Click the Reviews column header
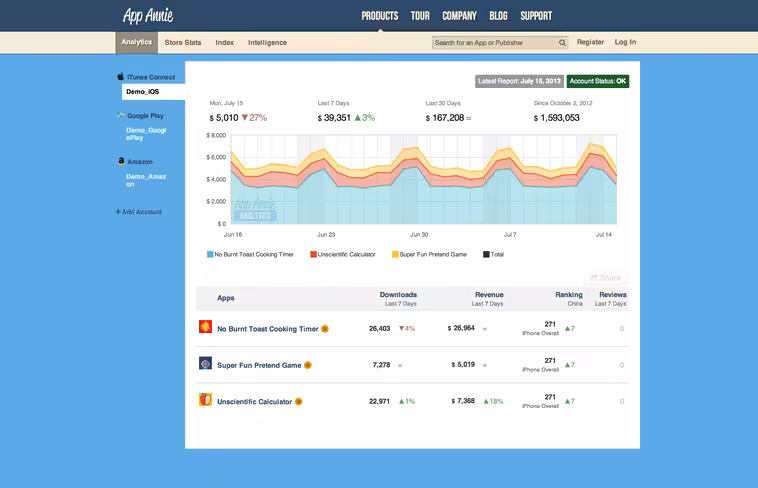 [612, 295]
